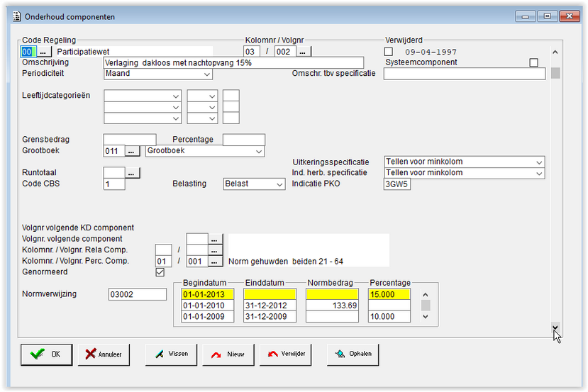Click the Omschr. tbv specificatie field
This screenshot has width=588, height=392.
click(465, 74)
